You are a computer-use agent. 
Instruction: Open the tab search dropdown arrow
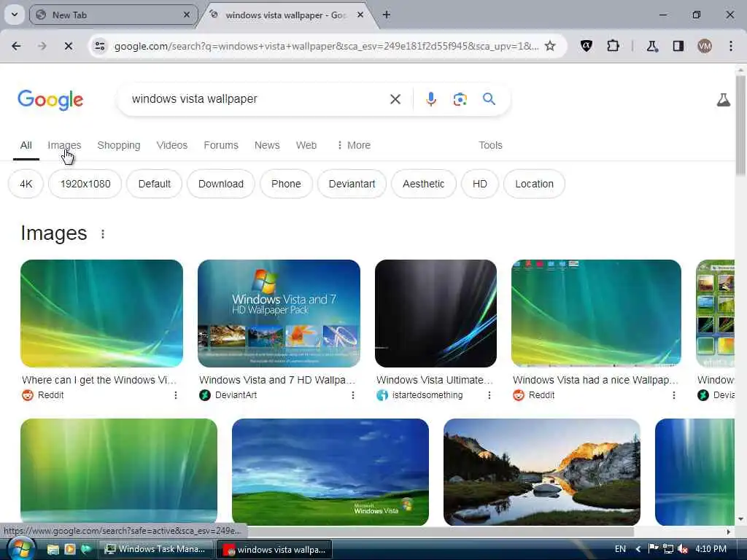[15, 15]
